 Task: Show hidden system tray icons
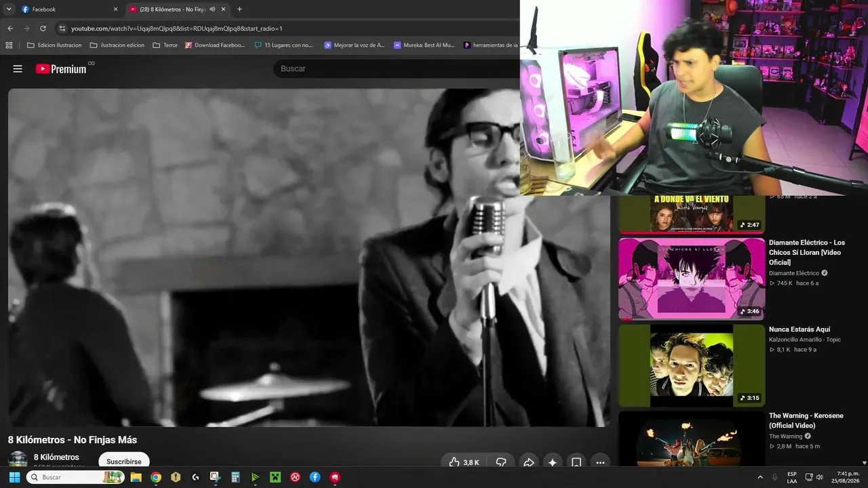pyautogui.click(x=760, y=477)
